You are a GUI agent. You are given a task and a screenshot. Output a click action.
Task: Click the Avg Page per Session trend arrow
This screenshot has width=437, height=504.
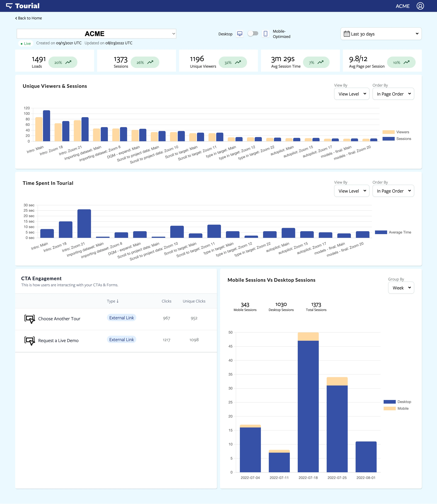click(x=406, y=62)
